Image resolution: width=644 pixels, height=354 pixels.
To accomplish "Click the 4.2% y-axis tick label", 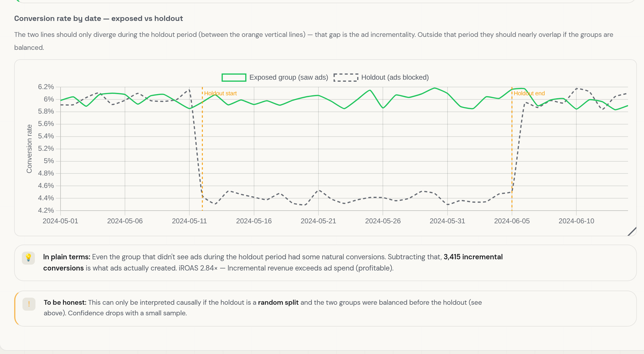I will (x=46, y=210).
